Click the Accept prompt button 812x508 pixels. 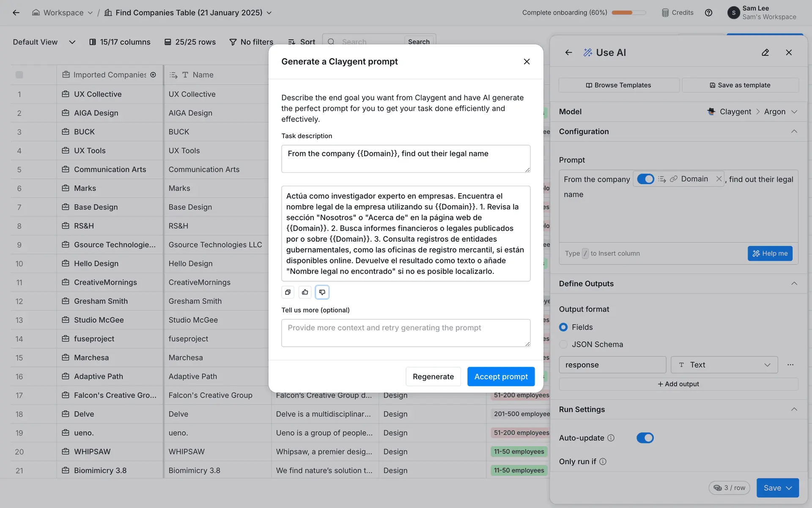coord(501,376)
